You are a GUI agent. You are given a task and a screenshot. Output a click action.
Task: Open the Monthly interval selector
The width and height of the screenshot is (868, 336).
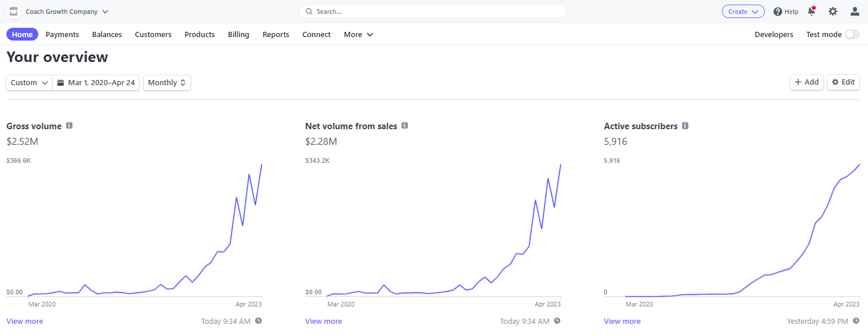point(167,83)
